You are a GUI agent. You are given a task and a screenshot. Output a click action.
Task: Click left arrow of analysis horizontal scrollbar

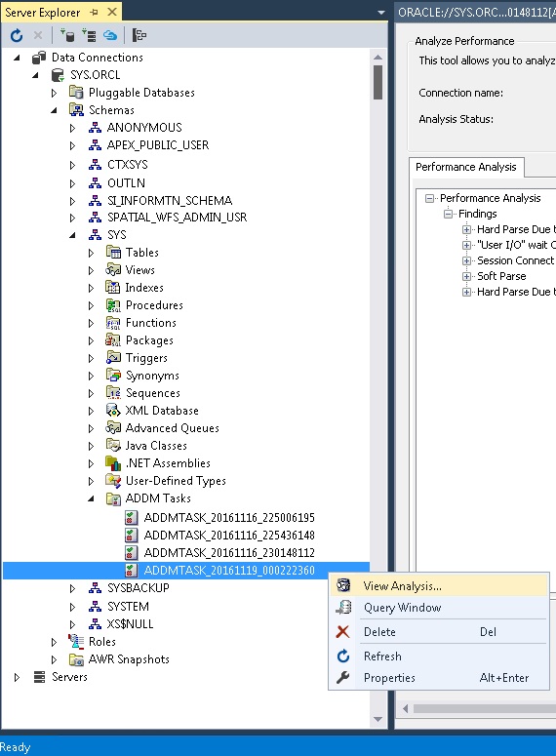(405, 709)
